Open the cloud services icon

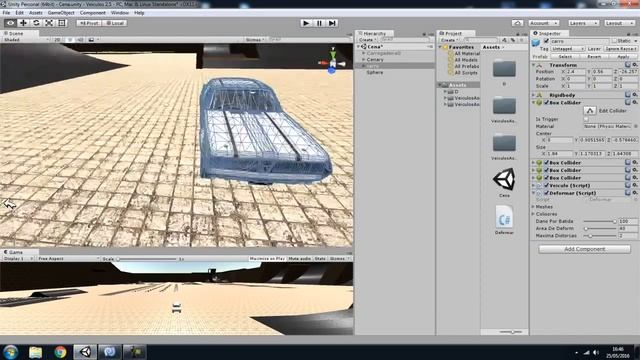pos(517,23)
